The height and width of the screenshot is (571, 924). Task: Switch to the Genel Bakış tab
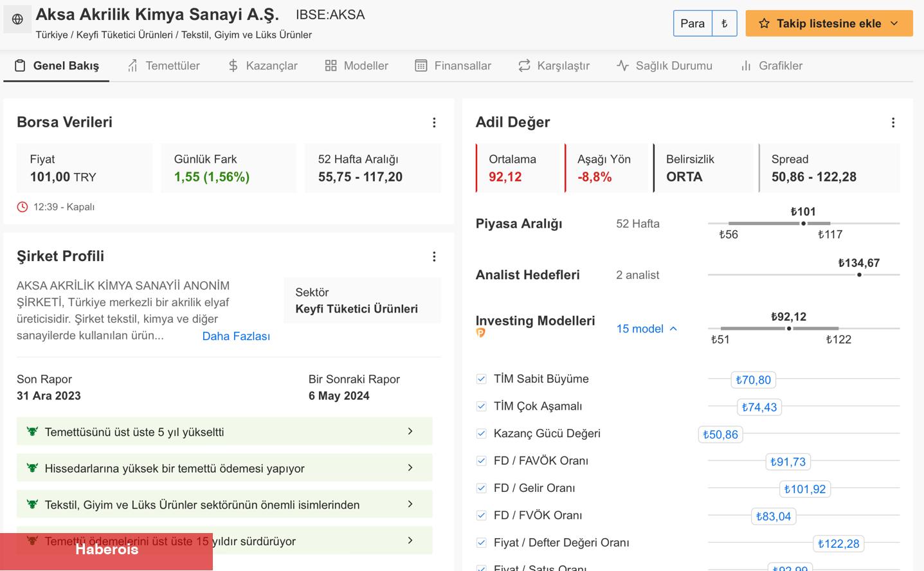[57, 66]
